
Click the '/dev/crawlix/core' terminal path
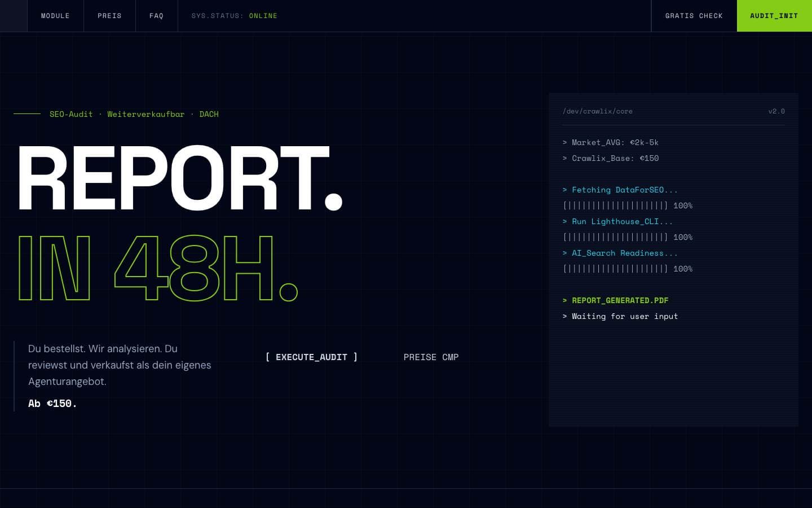click(598, 111)
